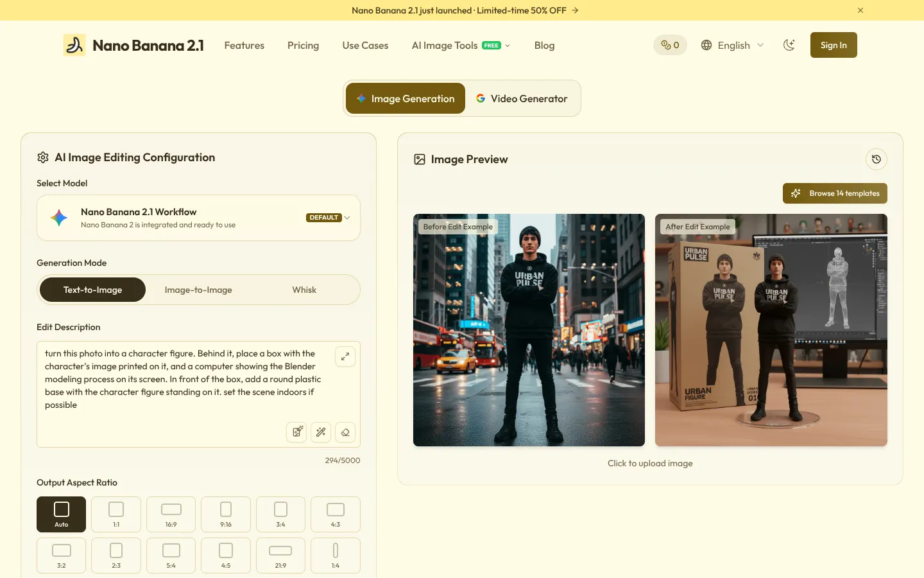Click the 'Click to upload image' text
Viewport: 924px width, 578px height.
click(650, 463)
